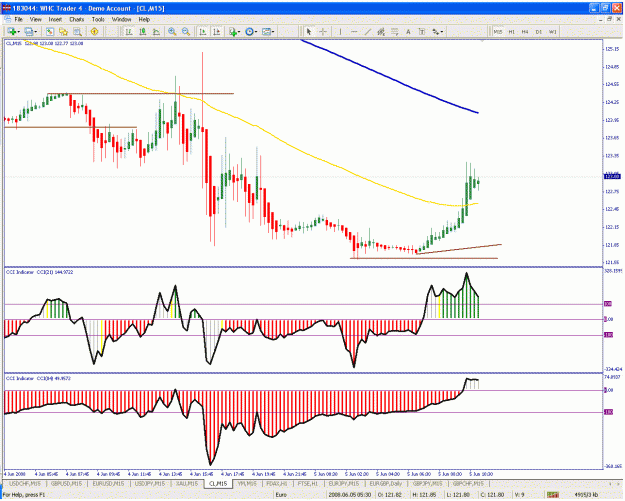The height and width of the screenshot is (501, 625).
Task: Open the Periods clock icon
Action: click(250, 31)
